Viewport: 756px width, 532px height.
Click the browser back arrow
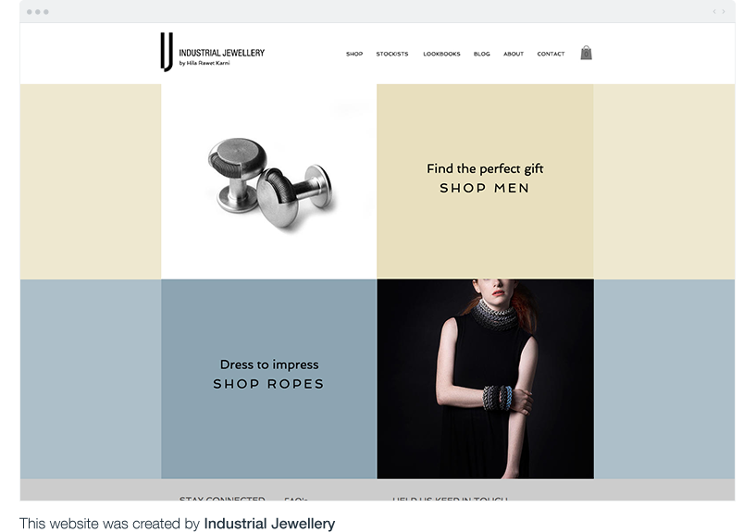714,11
